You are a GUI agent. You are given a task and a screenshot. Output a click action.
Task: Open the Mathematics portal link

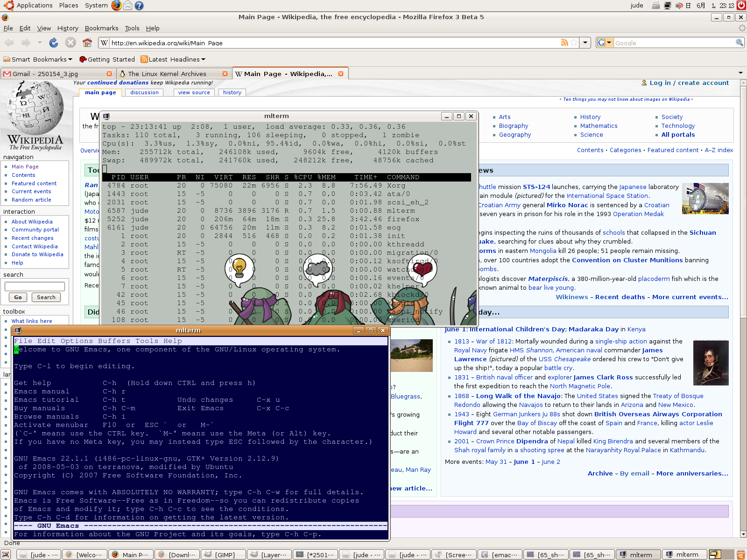point(599,126)
